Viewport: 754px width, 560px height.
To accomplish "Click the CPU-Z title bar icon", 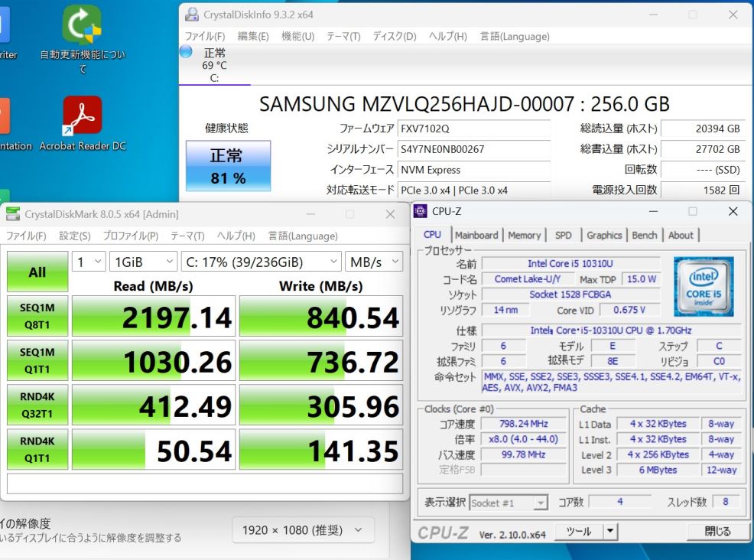I will click(x=421, y=211).
